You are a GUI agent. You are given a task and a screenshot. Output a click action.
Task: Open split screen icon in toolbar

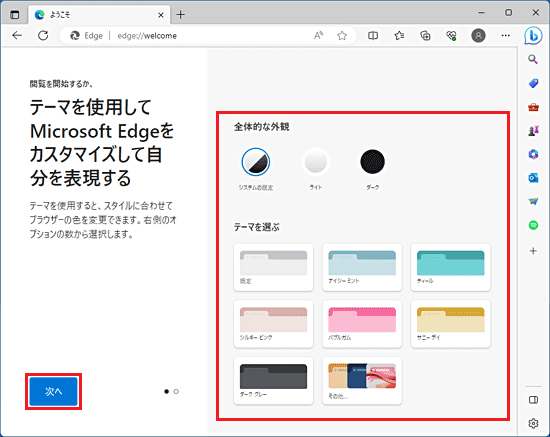click(x=373, y=35)
